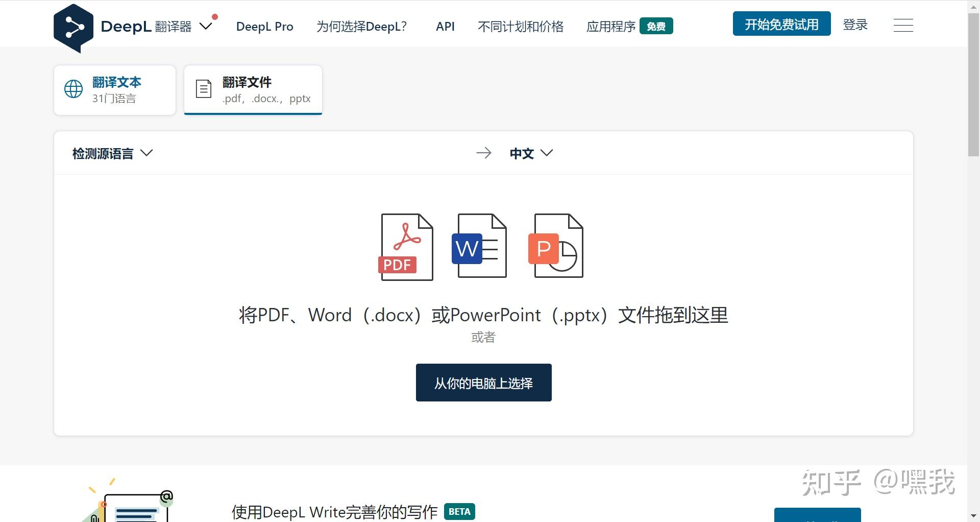The width and height of the screenshot is (980, 522).
Task: Open the 应用程序 apps menu item
Action: coord(611,27)
